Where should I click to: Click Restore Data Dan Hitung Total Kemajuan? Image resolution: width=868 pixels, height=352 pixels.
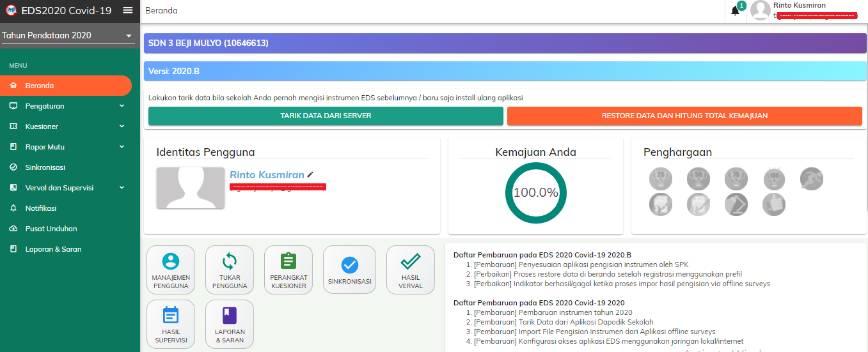click(684, 116)
